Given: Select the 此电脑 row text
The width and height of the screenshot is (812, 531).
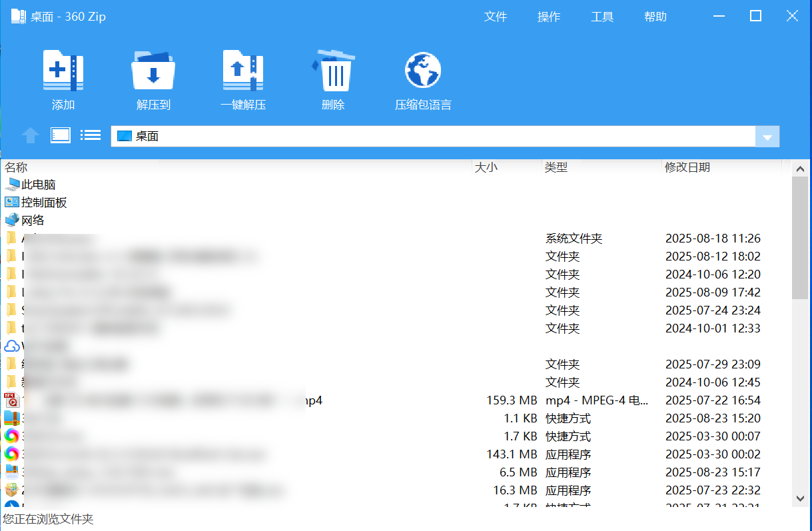Looking at the screenshot, I should coord(39,185).
